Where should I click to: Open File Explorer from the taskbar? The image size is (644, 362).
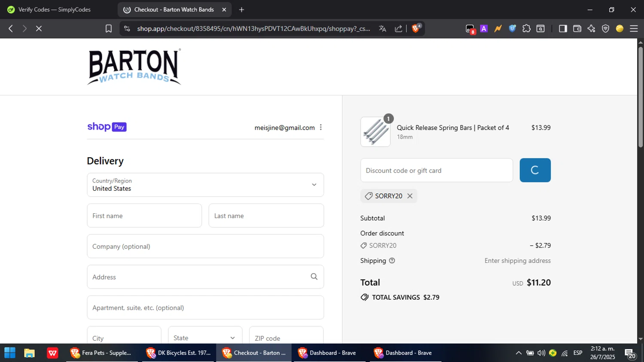click(29, 353)
